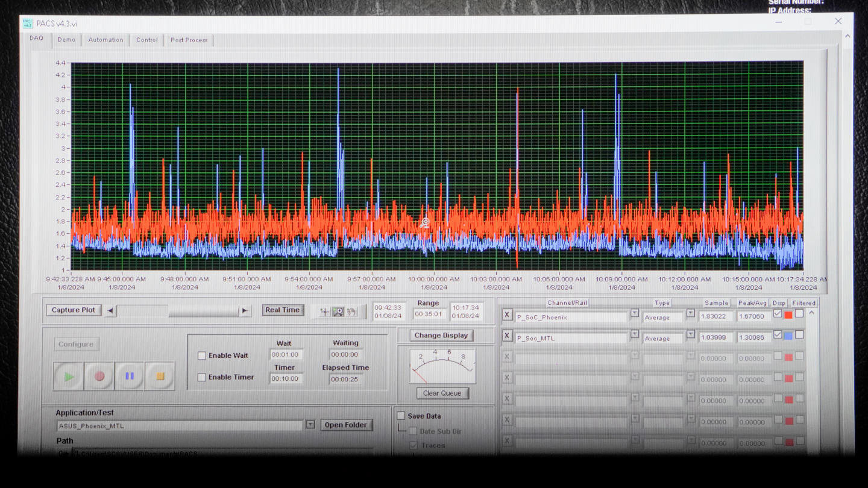Viewport: 868px width, 488px height.
Task: Click the Open Folder button
Action: coord(346,425)
